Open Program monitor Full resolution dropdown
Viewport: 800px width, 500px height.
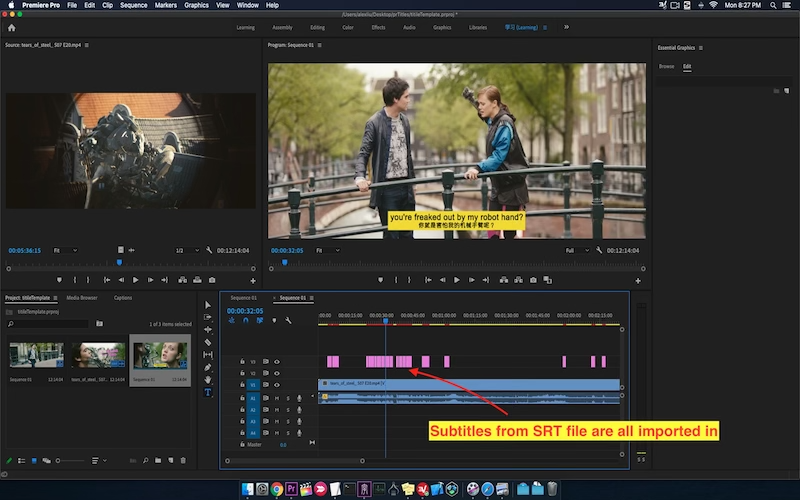point(577,251)
